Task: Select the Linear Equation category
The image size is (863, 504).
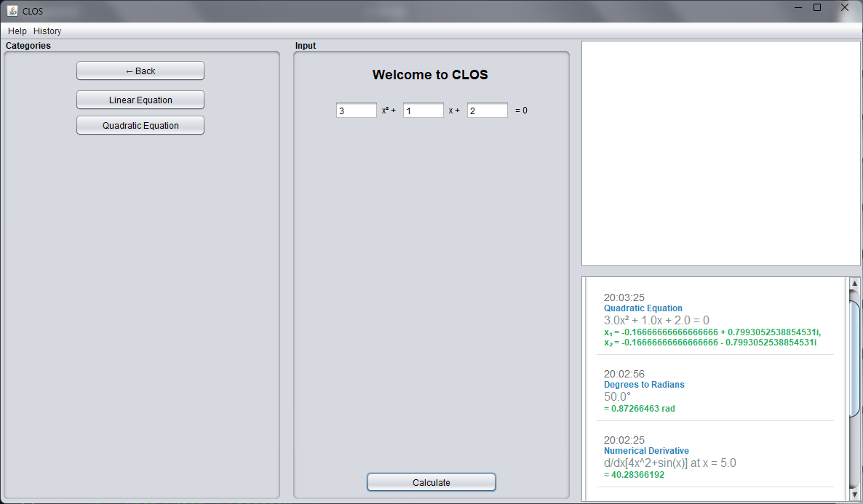Action: tap(140, 100)
